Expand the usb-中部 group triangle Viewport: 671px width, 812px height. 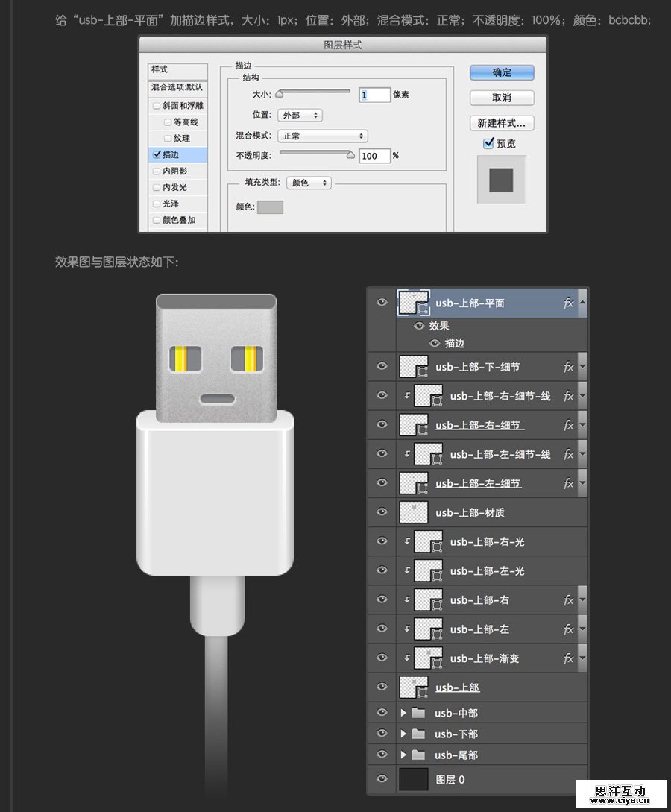(405, 712)
